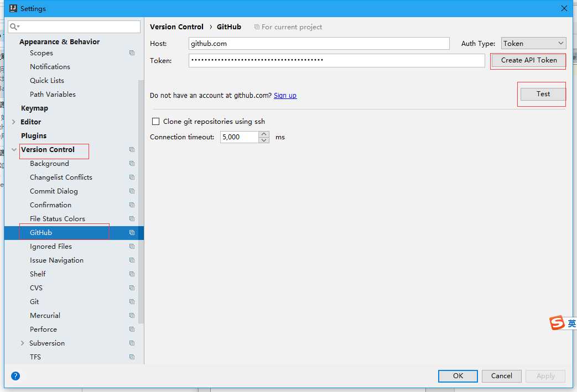Select Commit Dialog item
Image resolution: width=577 pixels, height=392 pixels.
[x=54, y=191]
